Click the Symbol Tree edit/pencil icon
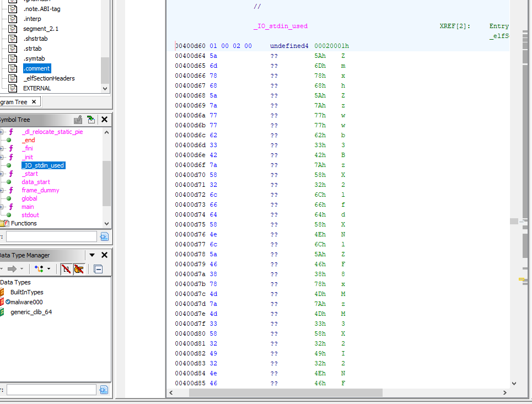The width and height of the screenshot is (532, 404). [78, 120]
